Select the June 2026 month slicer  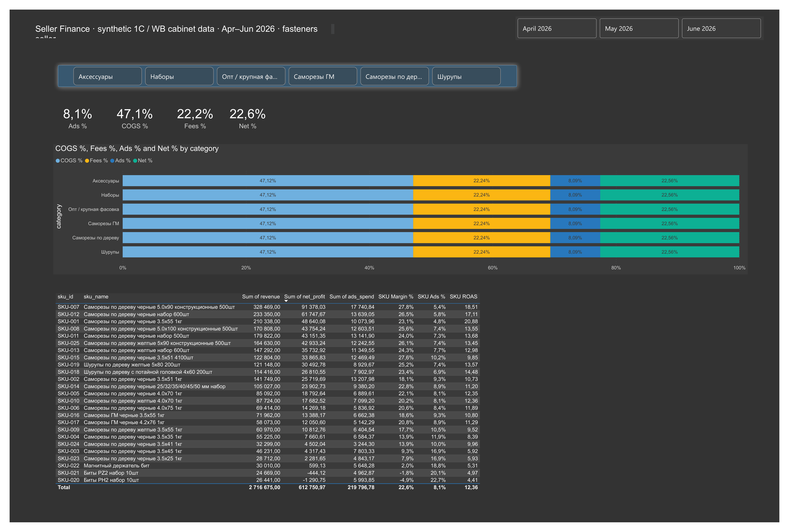point(721,28)
